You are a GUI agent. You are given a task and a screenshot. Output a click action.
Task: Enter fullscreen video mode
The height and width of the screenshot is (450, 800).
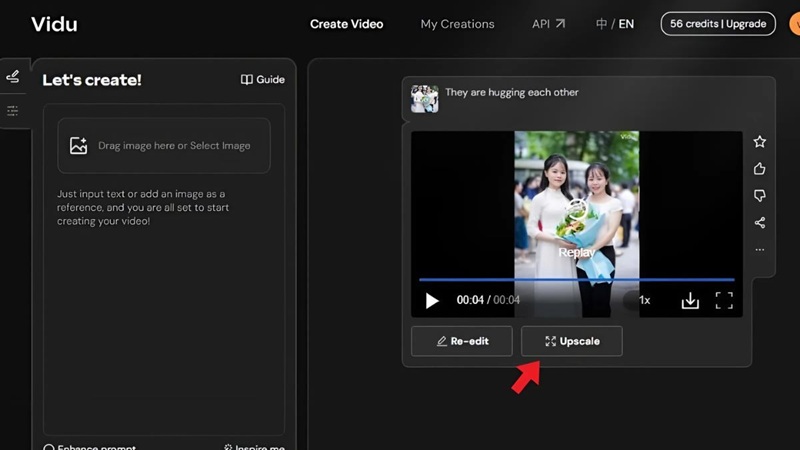pyautogui.click(x=724, y=300)
